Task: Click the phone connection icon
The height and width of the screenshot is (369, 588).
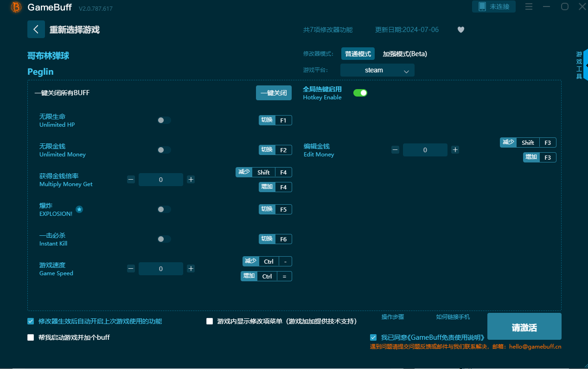Action: 482,6
